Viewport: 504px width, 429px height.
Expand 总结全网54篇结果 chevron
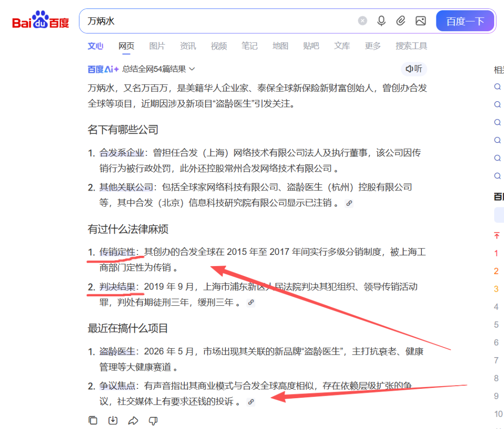[192, 69]
